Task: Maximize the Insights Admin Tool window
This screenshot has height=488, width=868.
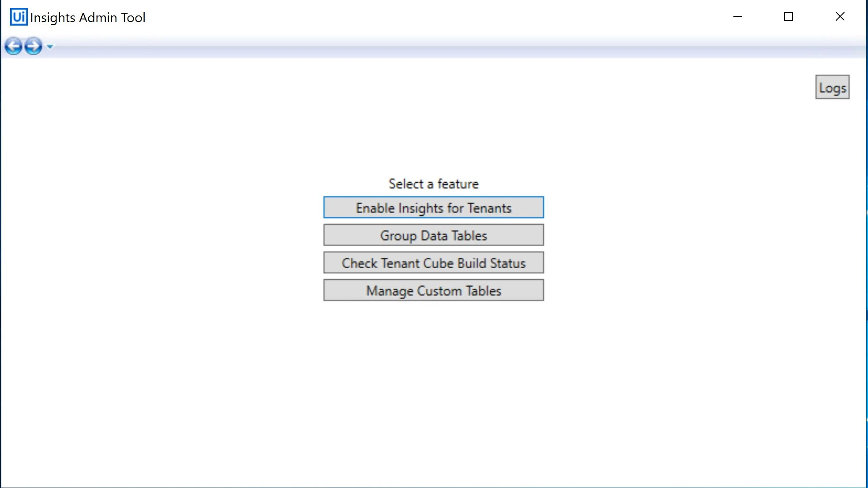Action: click(x=789, y=17)
